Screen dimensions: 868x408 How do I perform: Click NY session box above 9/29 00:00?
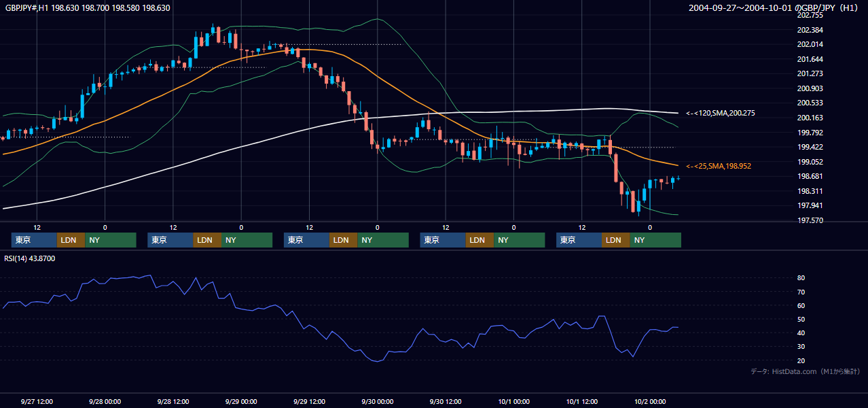click(247, 240)
